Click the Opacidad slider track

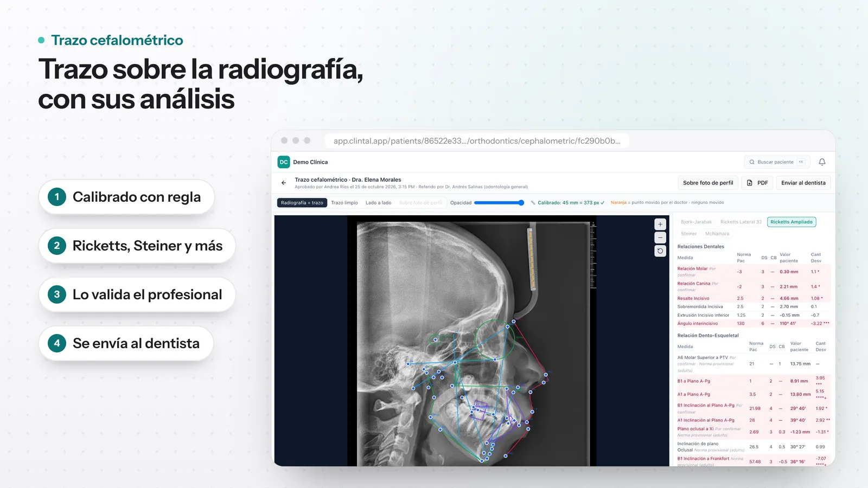click(498, 203)
